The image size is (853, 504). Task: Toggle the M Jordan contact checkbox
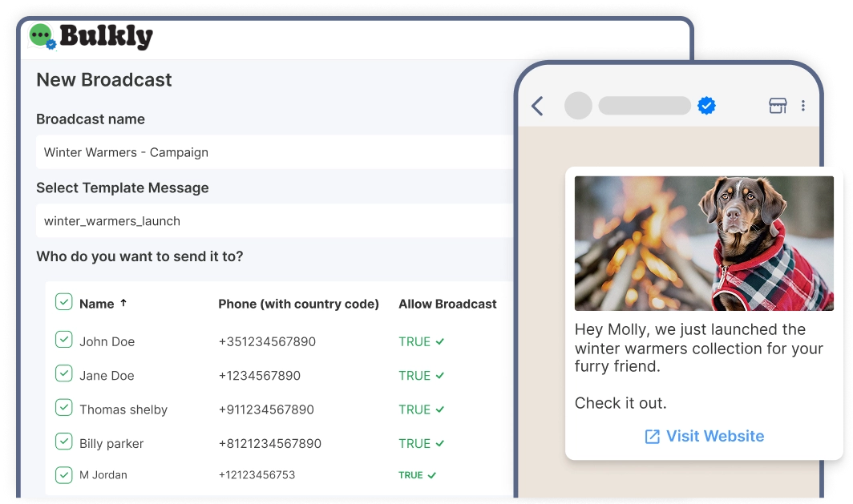coord(63,474)
